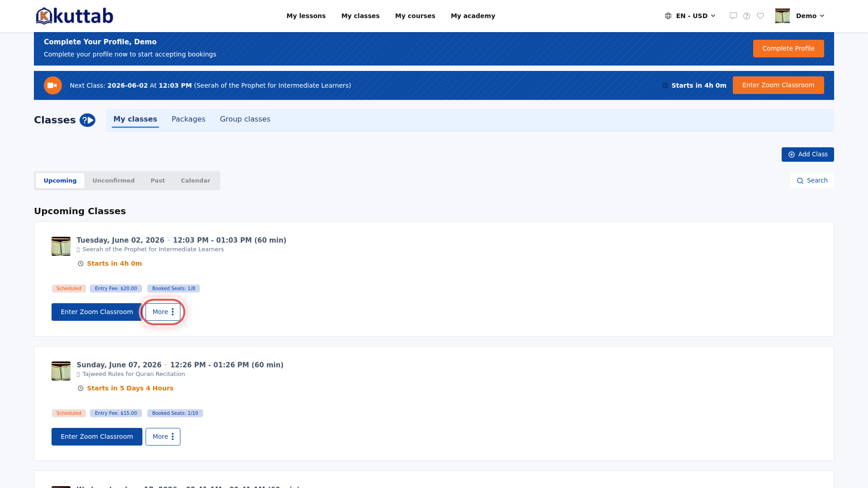Viewport: 868px width, 488px height.
Task: Click clock icon beside Starts in 4h 0m
Action: coord(80,264)
